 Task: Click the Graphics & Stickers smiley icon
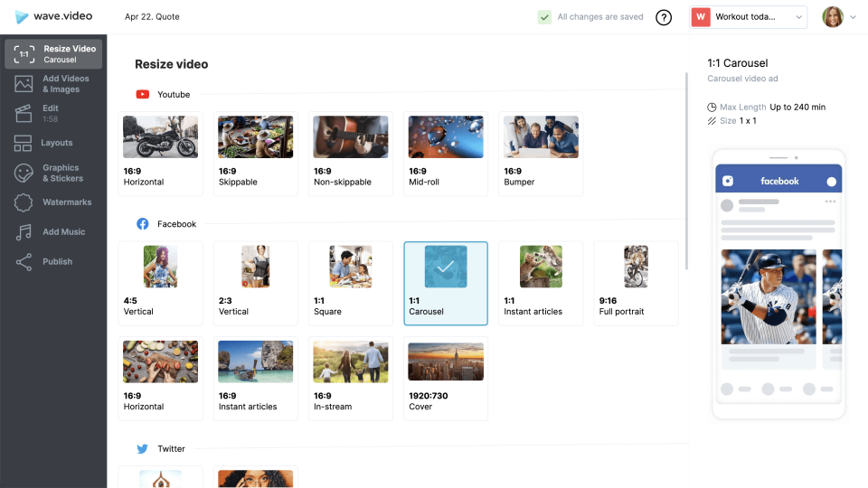click(24, 174)
